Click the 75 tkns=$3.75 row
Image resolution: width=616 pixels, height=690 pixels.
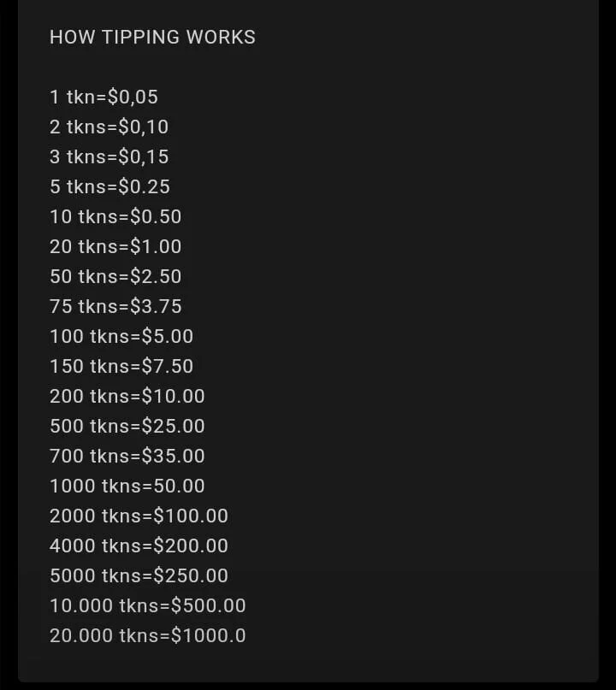[115, 307]
